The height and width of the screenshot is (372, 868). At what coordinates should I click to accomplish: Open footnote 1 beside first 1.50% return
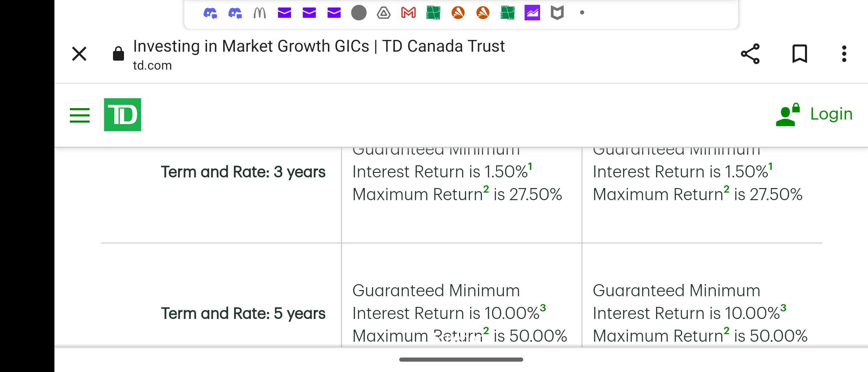tap(530, 167)
